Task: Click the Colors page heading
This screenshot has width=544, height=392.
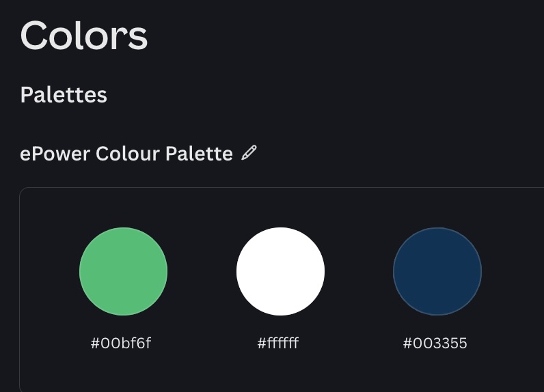Action: [84, 36]
